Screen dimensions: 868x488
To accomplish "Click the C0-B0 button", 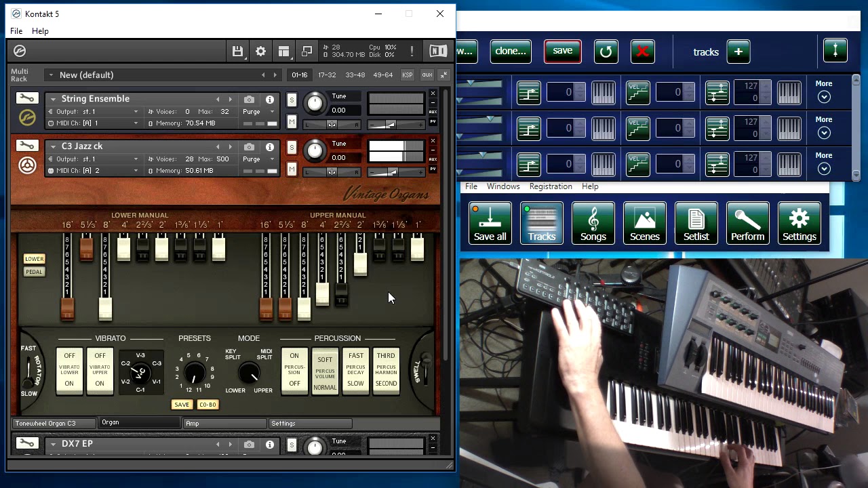I will click(x=208, y=405).
